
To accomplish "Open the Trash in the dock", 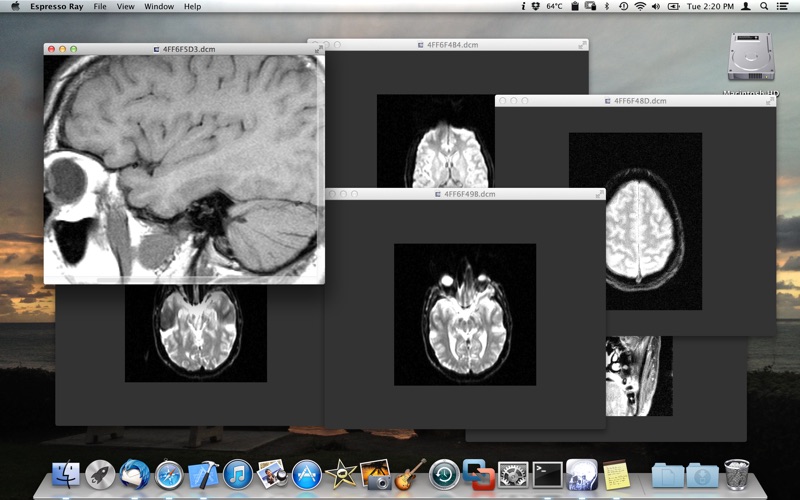I will pyautogui.click(x=737, y=474).
